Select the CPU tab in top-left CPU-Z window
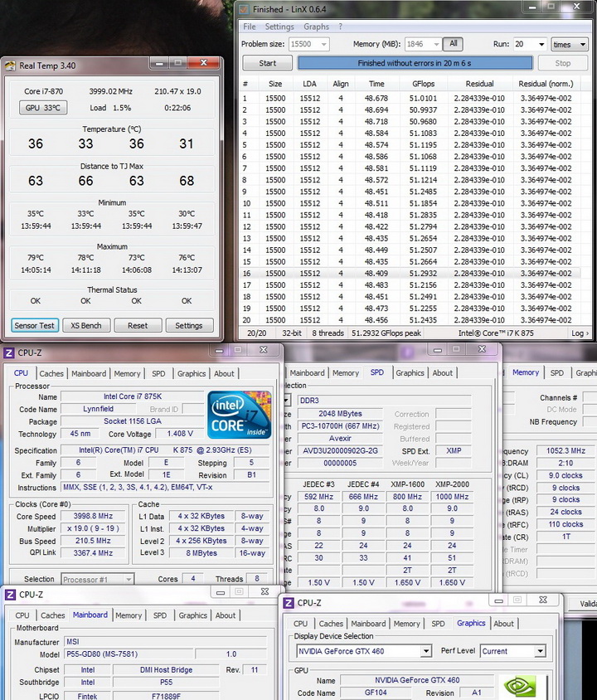The width and height of the screenshot is (597, 700). pos(21,373)
